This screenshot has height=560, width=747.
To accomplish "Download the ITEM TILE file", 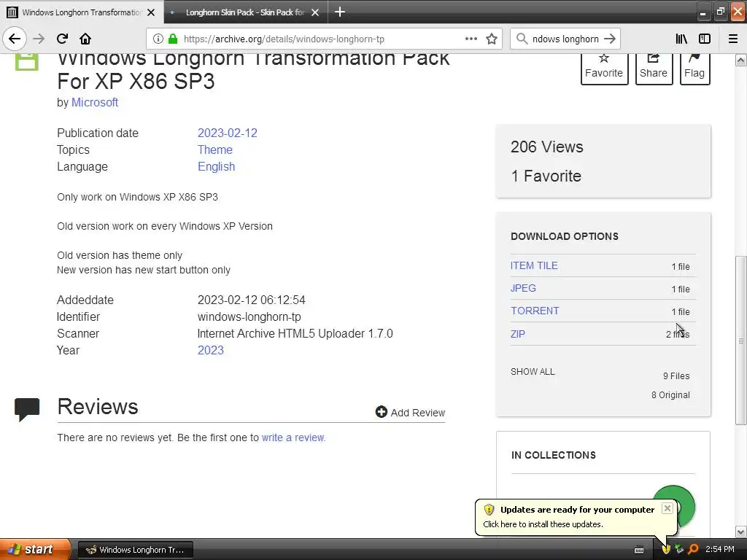I will click(534, 265).
